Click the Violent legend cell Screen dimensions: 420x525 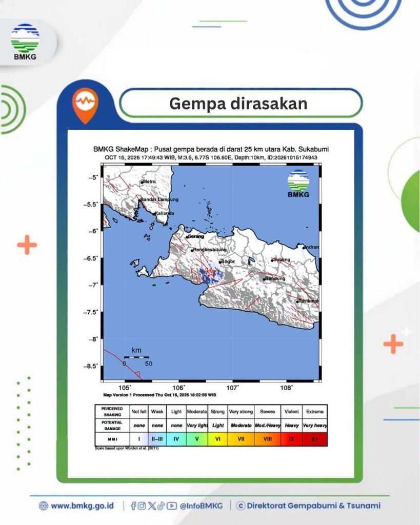pyautogui.click(x=291, y=412)
